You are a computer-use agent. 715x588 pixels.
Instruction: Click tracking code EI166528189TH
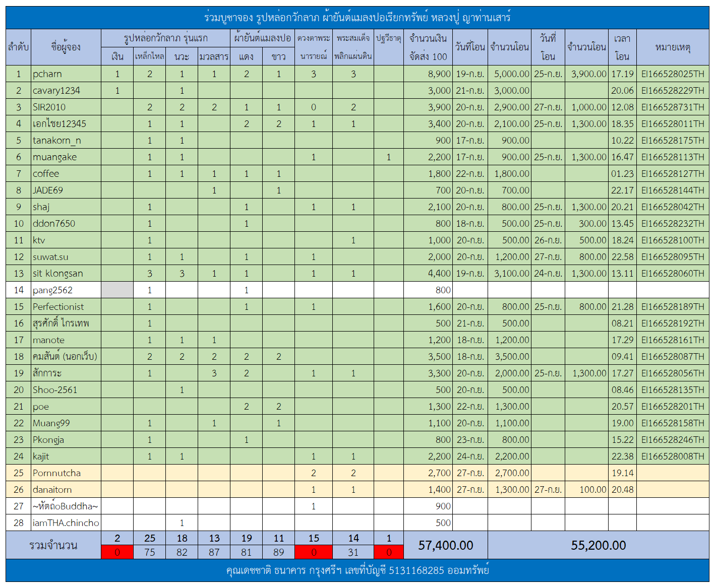click(673, 306)
